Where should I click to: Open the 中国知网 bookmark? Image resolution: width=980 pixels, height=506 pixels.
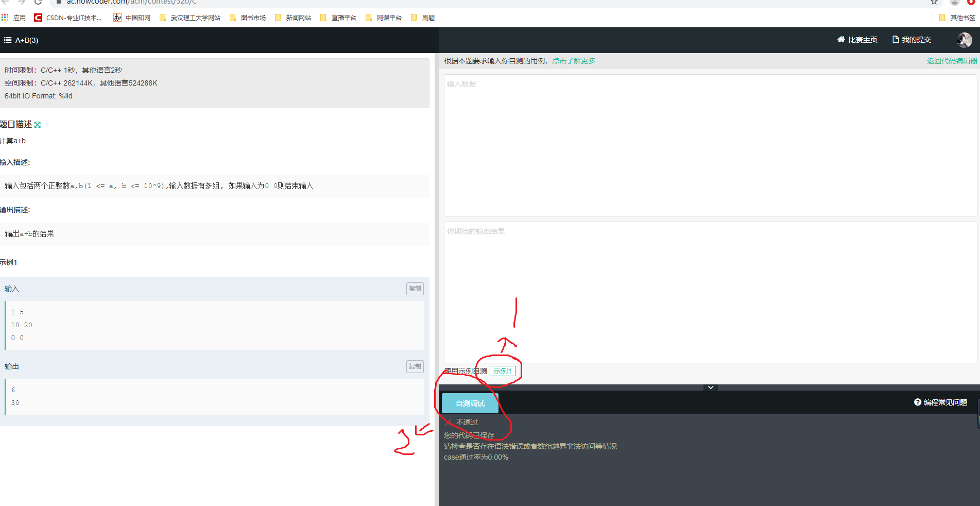[132, 18]
